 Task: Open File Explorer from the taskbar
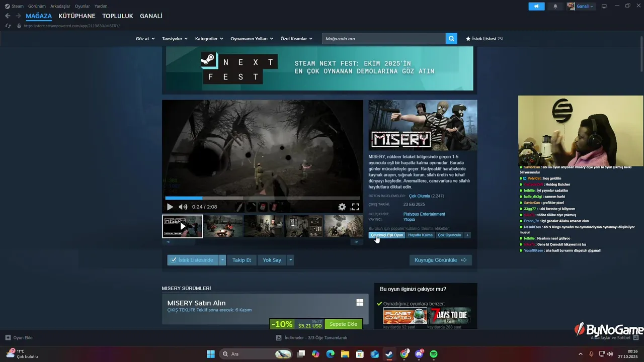tap(345, 354)
